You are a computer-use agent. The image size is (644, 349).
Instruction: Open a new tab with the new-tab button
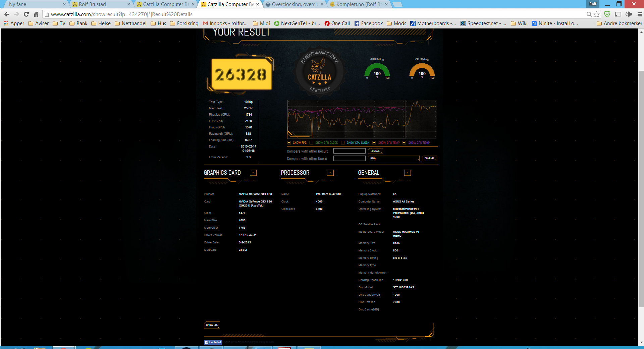click(x=397, y=4)
